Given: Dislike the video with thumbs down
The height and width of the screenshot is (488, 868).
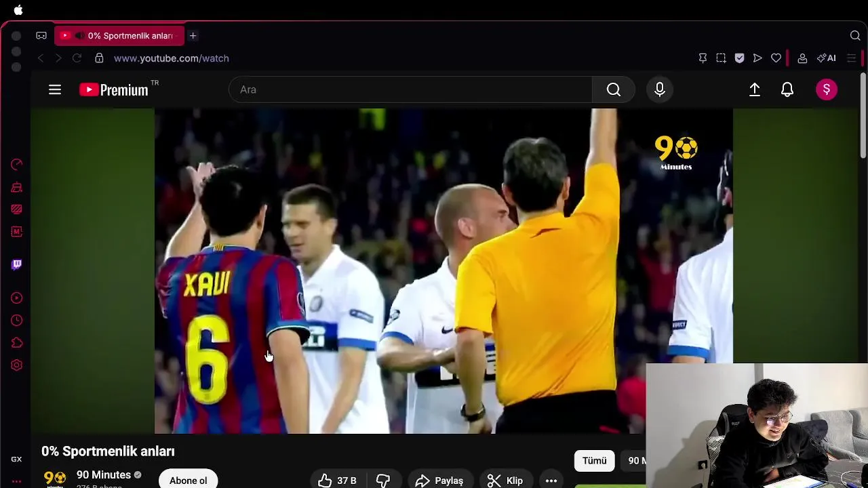Looking at the screenshot, I should point(384,480).
